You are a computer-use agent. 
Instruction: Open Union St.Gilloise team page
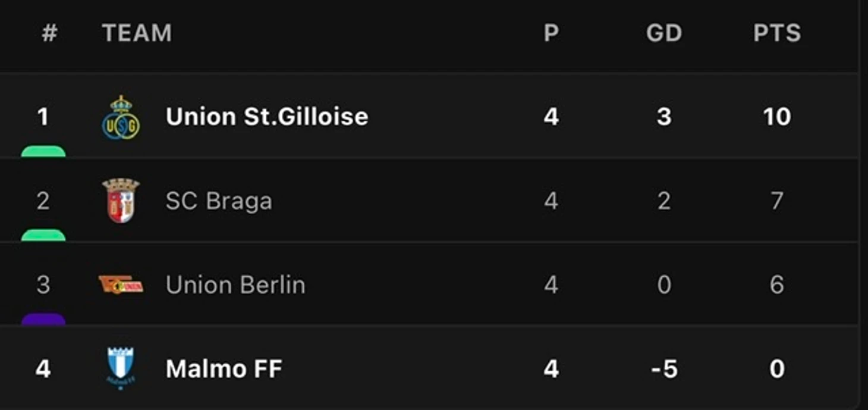267,117
